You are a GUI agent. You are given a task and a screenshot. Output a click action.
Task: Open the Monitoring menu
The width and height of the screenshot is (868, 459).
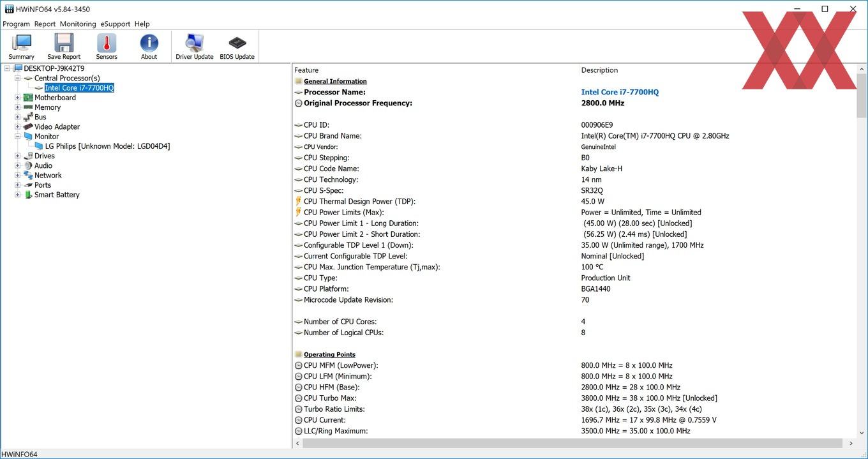[x=78, y=24]
